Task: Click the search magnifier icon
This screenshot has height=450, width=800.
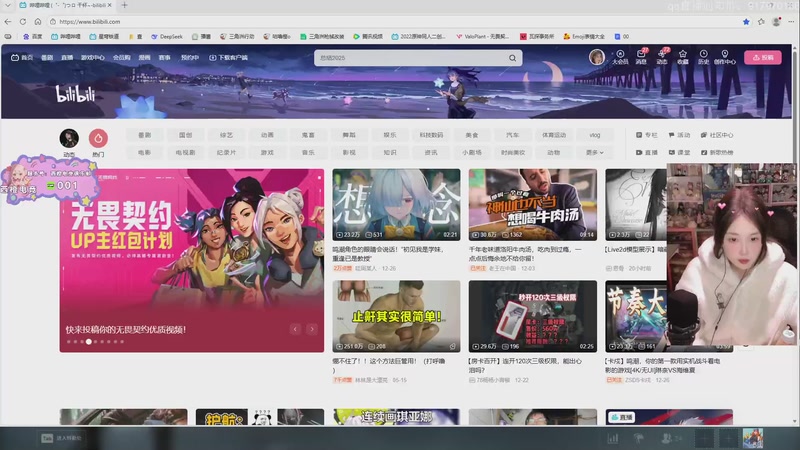Action: [512, 58]
